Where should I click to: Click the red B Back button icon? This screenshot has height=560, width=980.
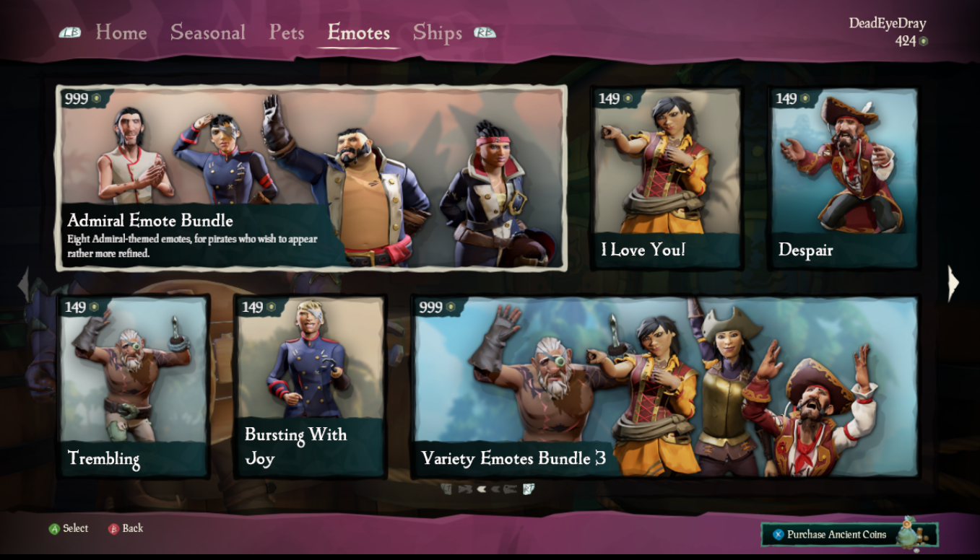pyautogui.click(x=113, y=529)
